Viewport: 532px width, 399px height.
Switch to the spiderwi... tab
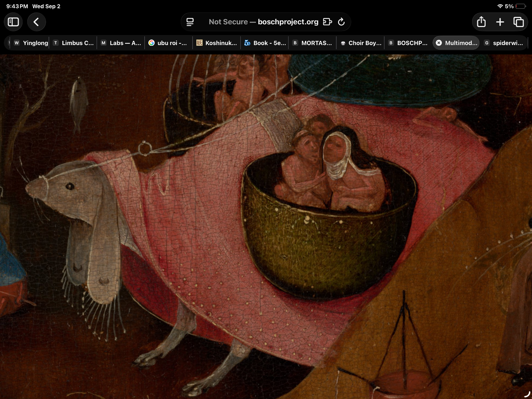click(504, 43)
